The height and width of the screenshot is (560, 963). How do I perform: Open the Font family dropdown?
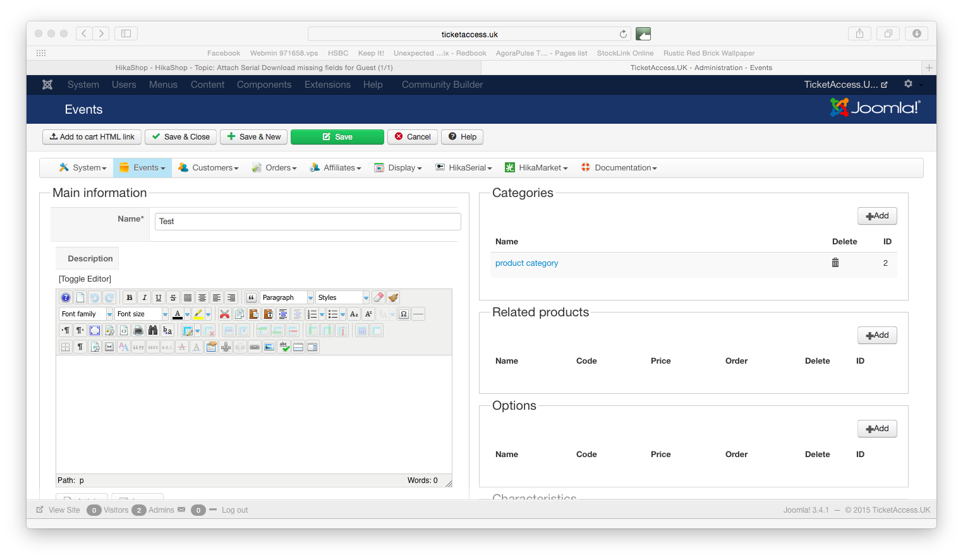pos(86,314)
